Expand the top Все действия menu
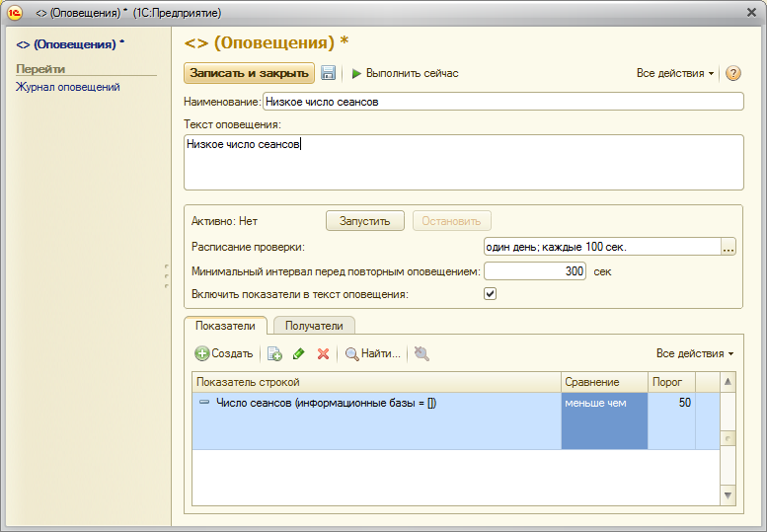Image resolution: width=767 pixels, height=532 pixels. coord(675,73)
